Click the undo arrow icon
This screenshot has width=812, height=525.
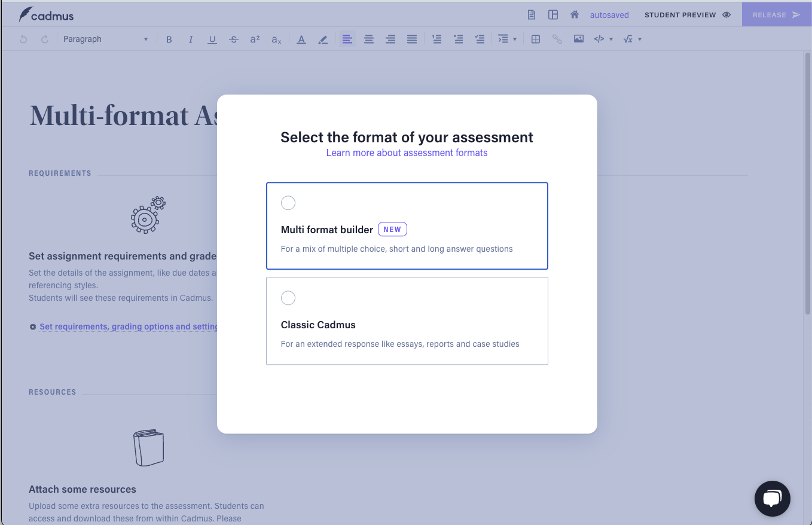[23, 39]
